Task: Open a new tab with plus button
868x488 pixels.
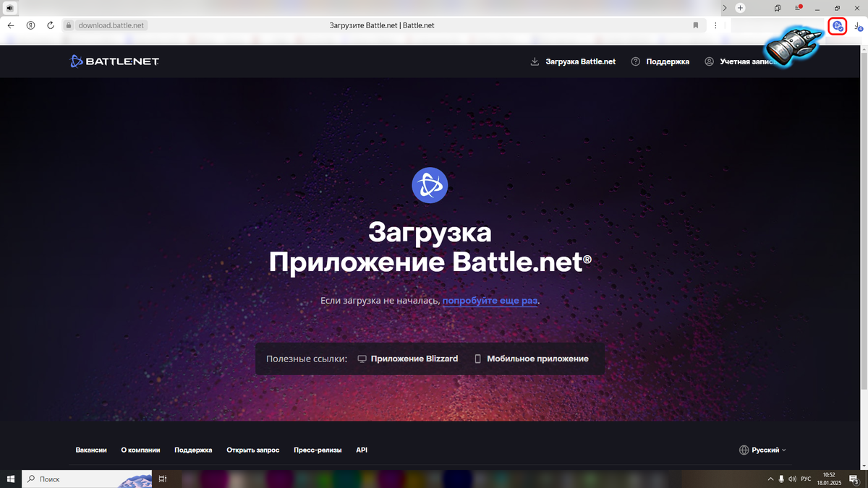Action: pos(740,8)
